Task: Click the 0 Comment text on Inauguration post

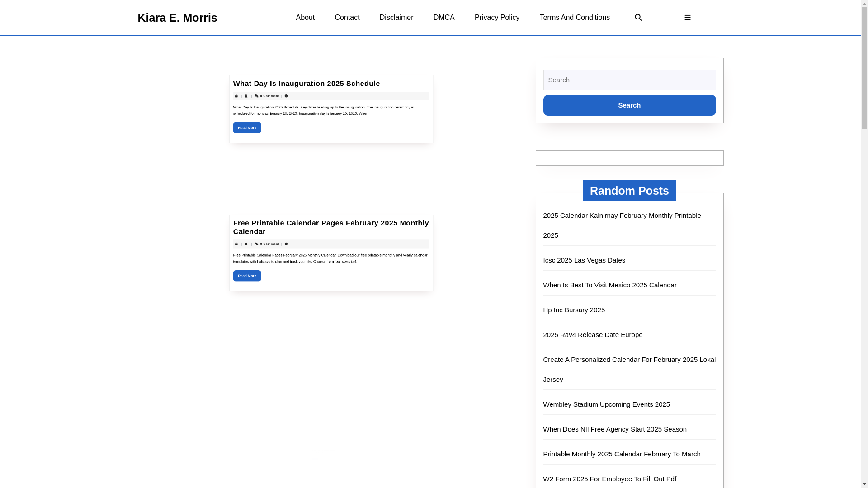Action: [269, 96]
